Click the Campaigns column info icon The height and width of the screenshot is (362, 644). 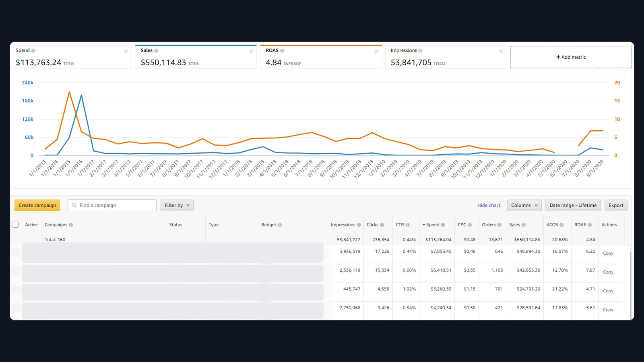pyautogui.click(x=71, y=225)
